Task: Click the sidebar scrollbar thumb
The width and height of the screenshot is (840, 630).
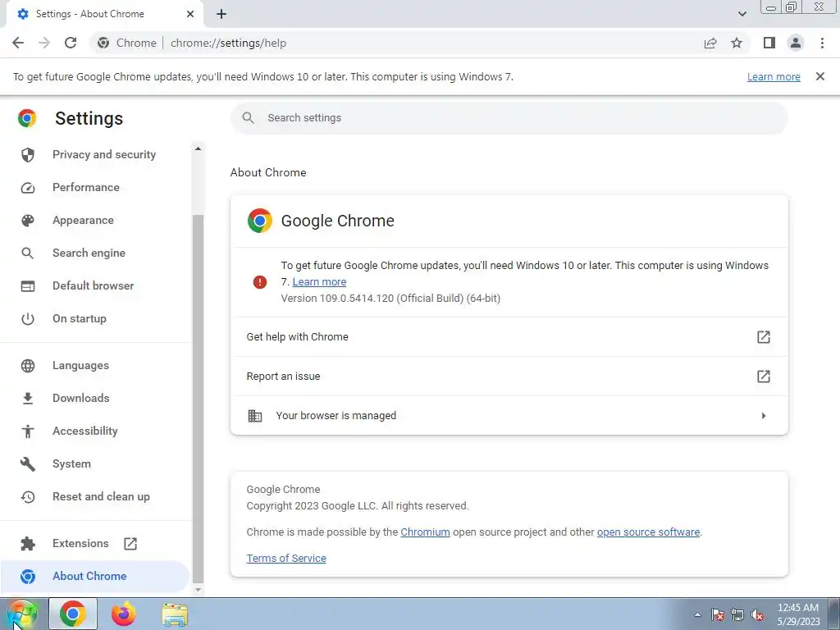Action: click(198, 399)
